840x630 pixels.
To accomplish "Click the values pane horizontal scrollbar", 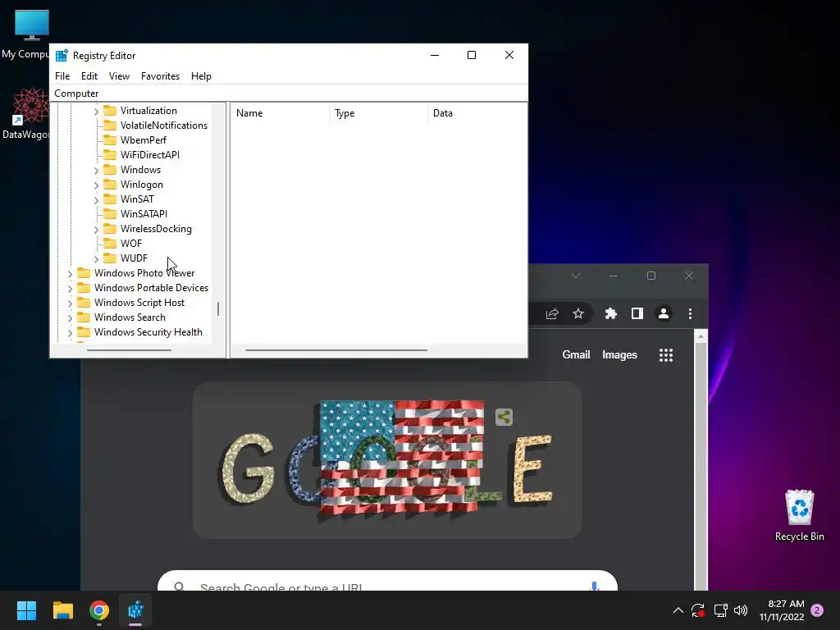I will coord(336,350).
